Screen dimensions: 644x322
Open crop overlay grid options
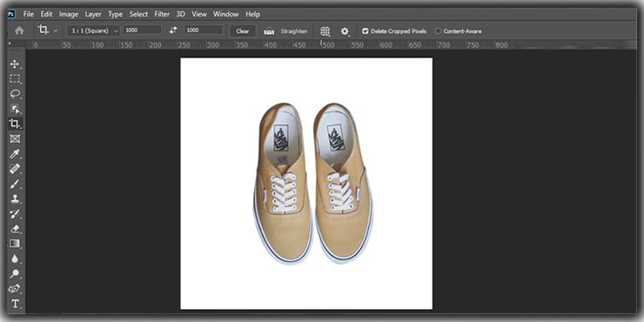coord(325,31)
